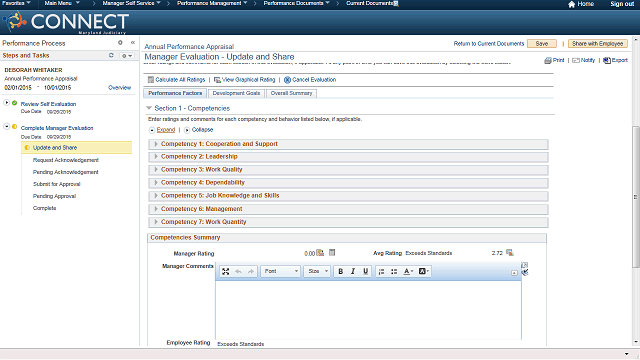Open background color picker in editor
The image size is (640, 360).
(x=424, y=271)
